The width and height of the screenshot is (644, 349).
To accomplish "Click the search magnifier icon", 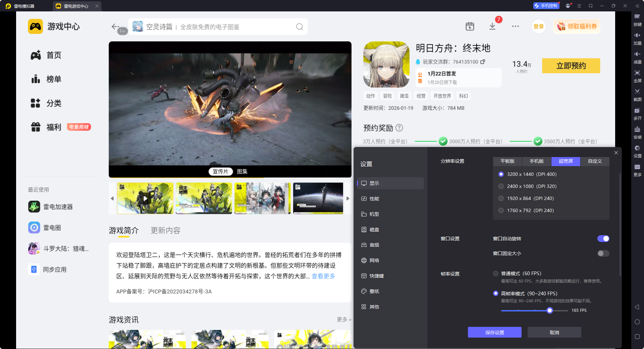I will [x=299, y=27].
